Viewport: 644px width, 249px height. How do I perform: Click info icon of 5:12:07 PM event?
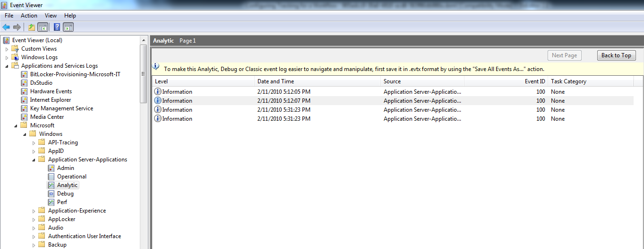tap(158, 101)
